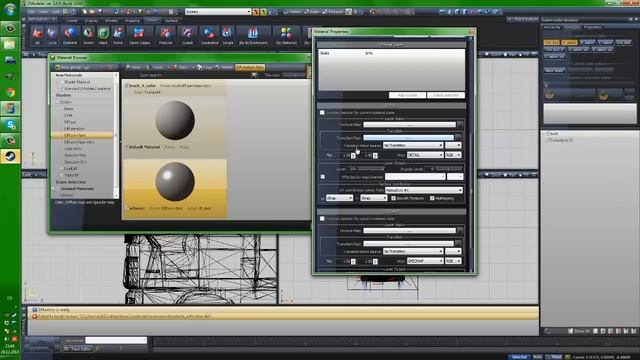The image size is (640, 360).
Task: Open RGB dropdown next to SPECMAP
Action: pos(453,261)
